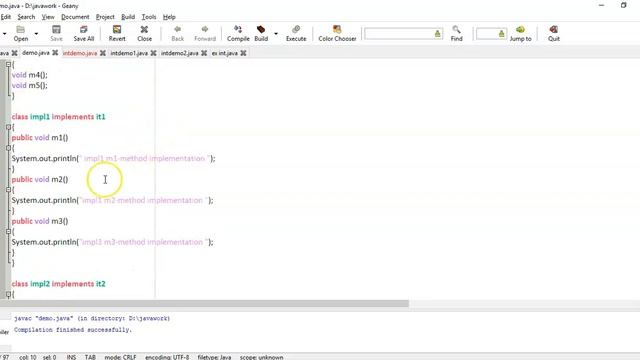Open the Color Chooser

click(337, 33)
